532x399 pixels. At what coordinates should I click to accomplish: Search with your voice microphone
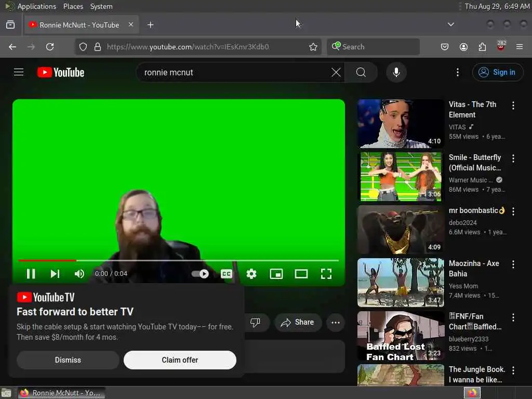[396, 72]
